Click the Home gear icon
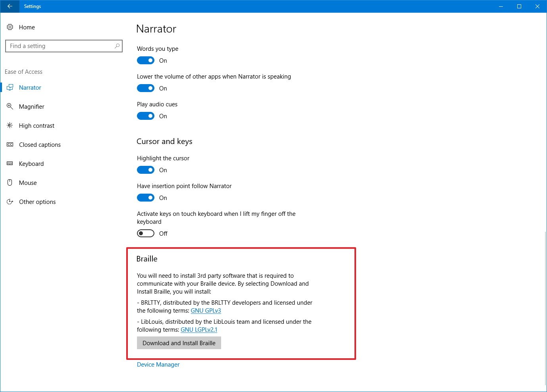 point(10,27)
